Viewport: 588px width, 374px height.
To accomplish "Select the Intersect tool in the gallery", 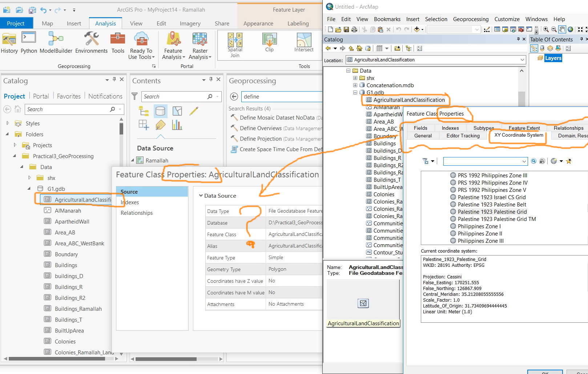I will [304, 43].
